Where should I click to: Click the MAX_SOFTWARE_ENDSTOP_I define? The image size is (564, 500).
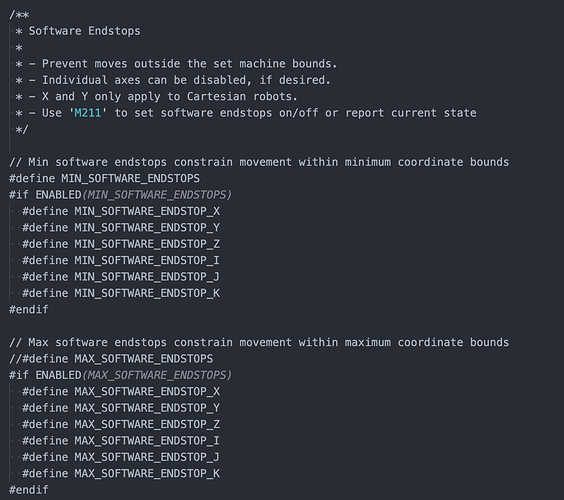[x=121, y=441]
